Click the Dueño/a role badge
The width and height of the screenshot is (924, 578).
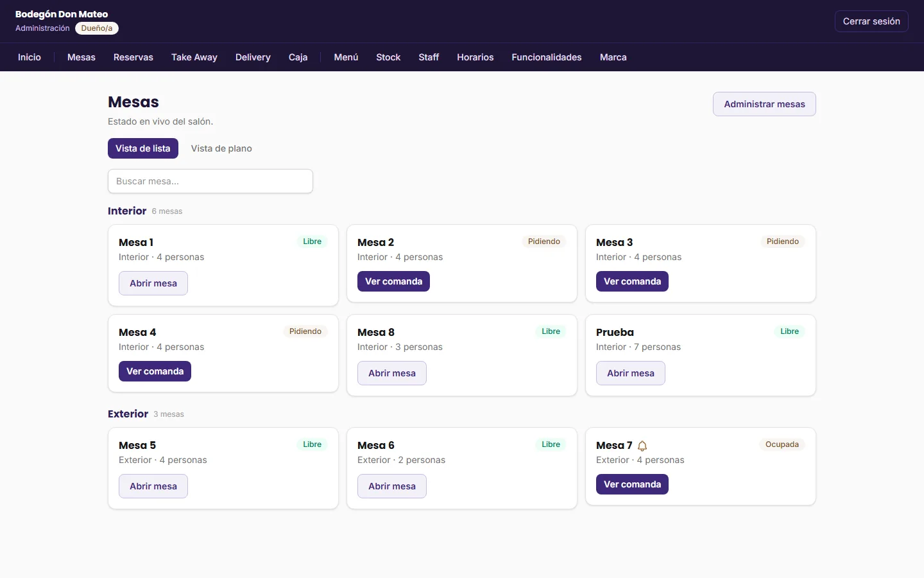pyautogui.click(x=97, y=28)
